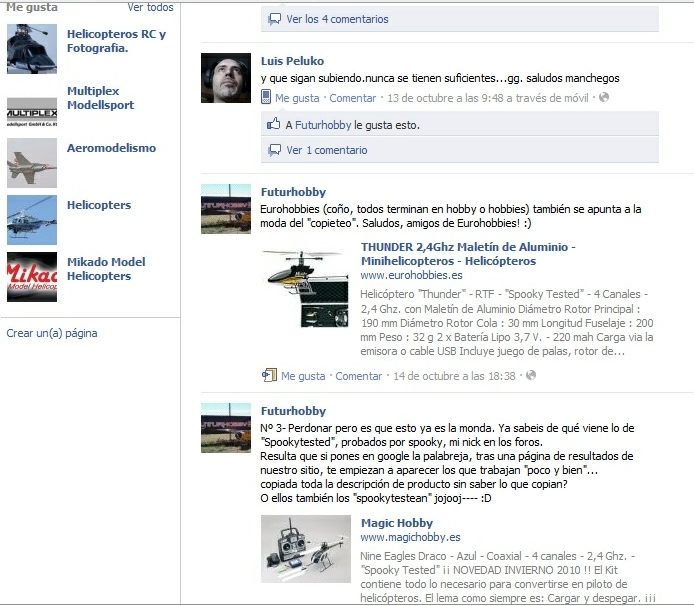Viewport: 694px width, 606px height.
Task: Open the Mikado Model Helicopters logo thumbnail
Action: pos(32,277)
